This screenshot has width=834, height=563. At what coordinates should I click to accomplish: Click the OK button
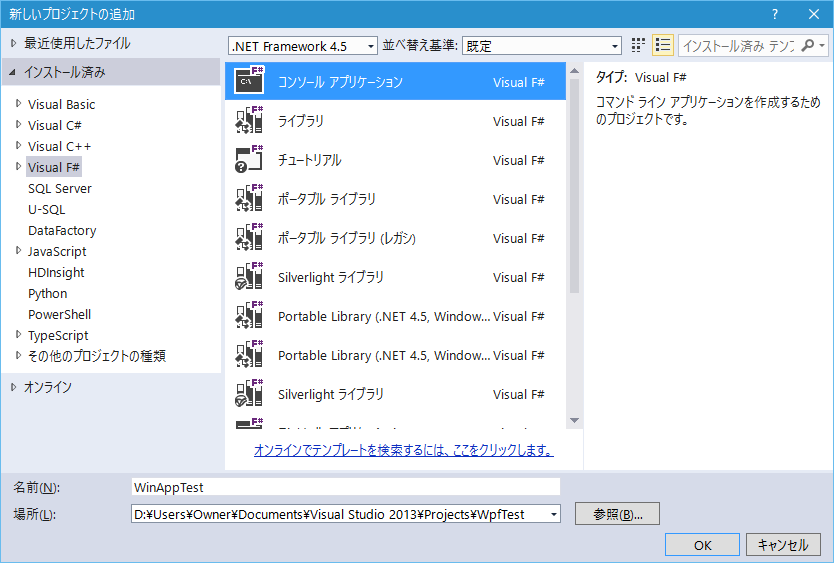(x=702, y=545)
